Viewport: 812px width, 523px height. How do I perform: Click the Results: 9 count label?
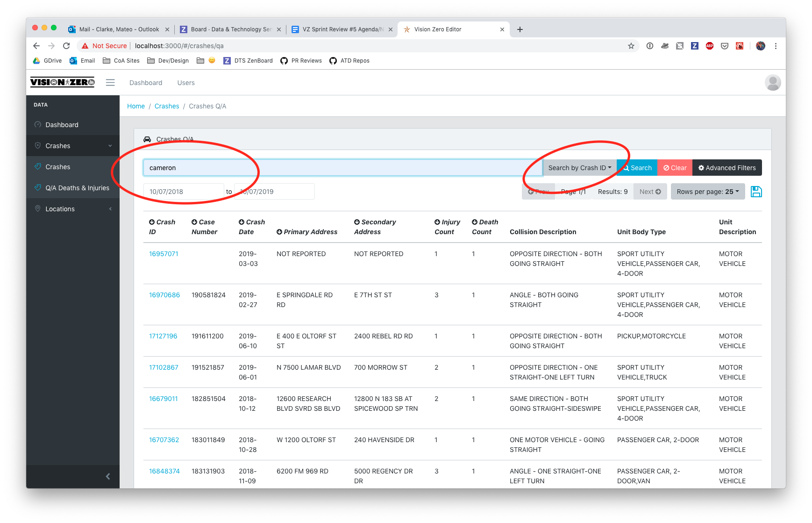click(x=613, y=192)
